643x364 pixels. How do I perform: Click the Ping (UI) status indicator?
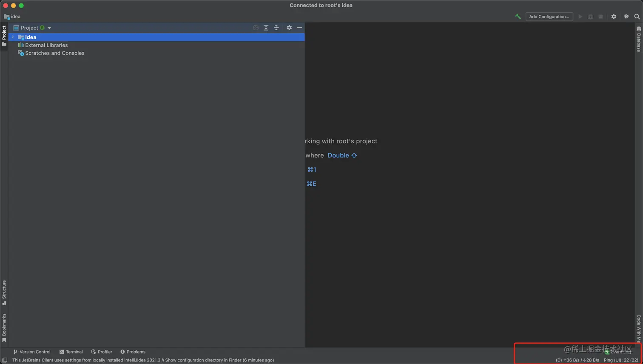click(621, 360)
